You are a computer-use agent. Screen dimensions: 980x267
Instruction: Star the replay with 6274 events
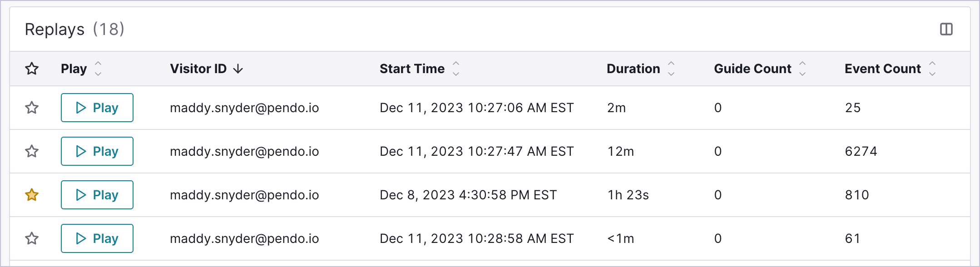pyautogui.click(x=32, y=151)
